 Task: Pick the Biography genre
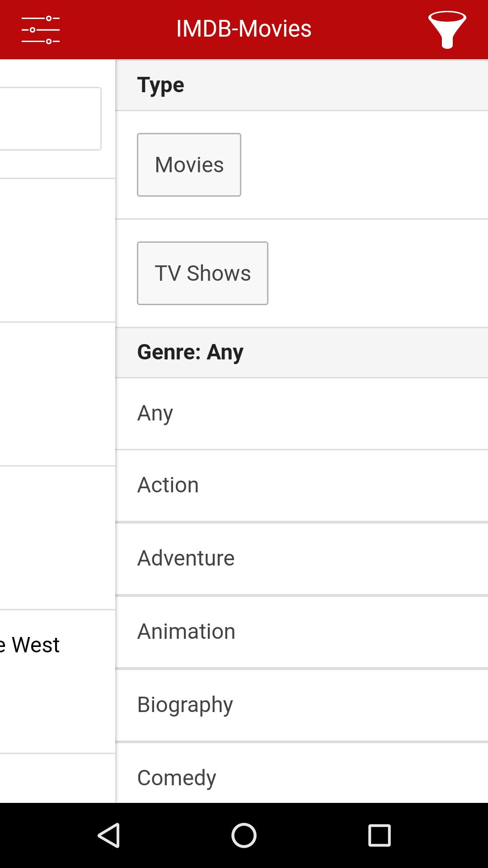tap(302, 705)
